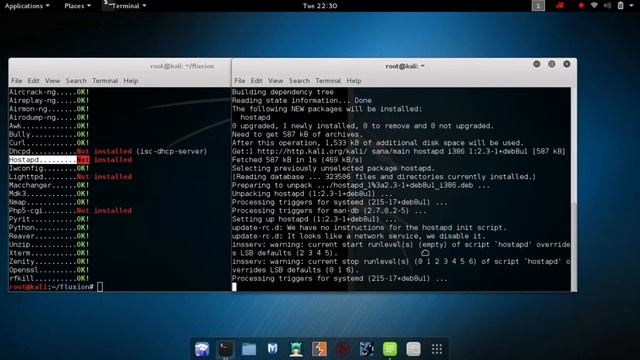Click the workspace indicator in the top bar
Viewport: 640px width, 360px height.
click(538, 6)
